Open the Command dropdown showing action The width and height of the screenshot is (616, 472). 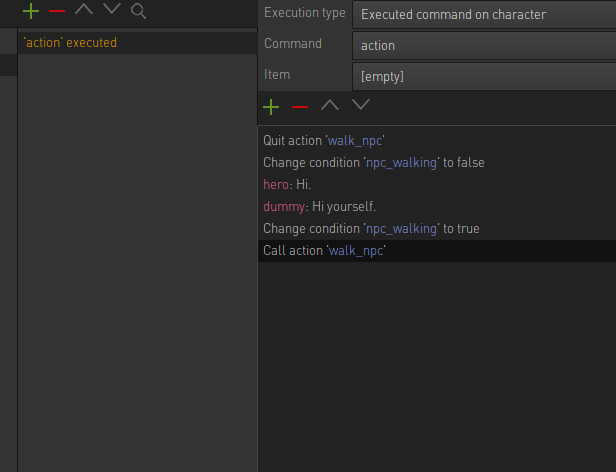(x=484, y=46)
